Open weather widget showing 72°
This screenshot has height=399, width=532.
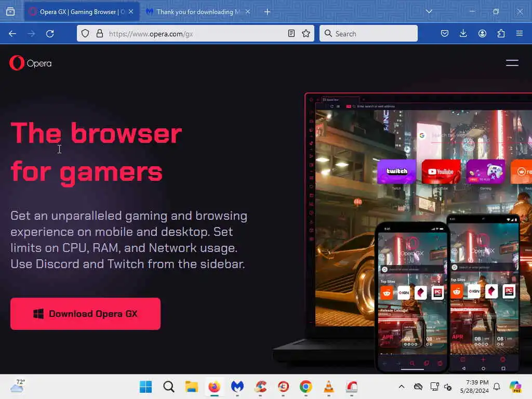click(x=17, y=386)
